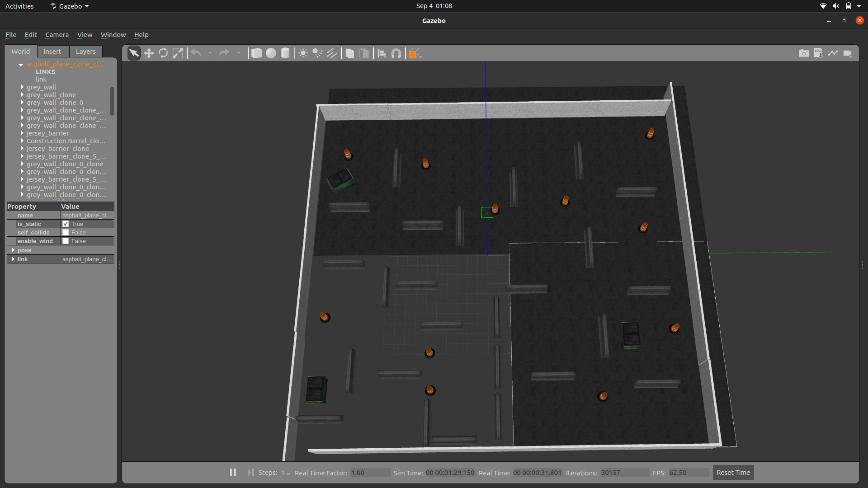868x488 pixels.
Task: Expand the jersey_barrier tree item
Action: 22,133
